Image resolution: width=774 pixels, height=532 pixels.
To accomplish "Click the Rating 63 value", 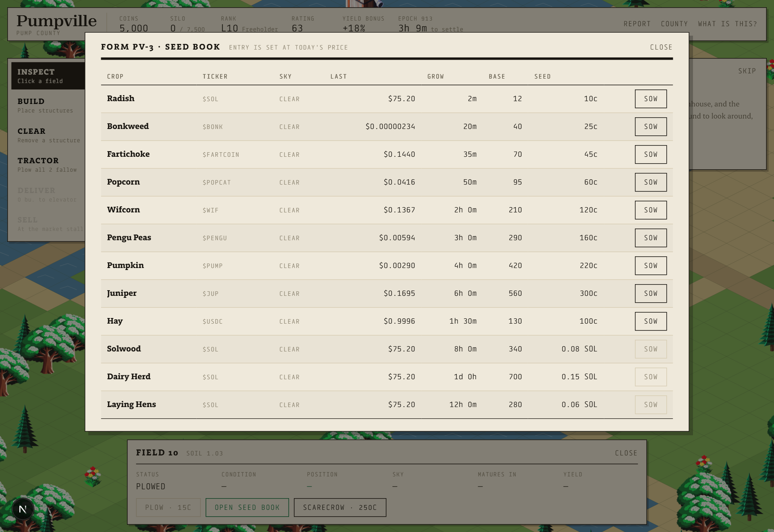I will (297, 28).
